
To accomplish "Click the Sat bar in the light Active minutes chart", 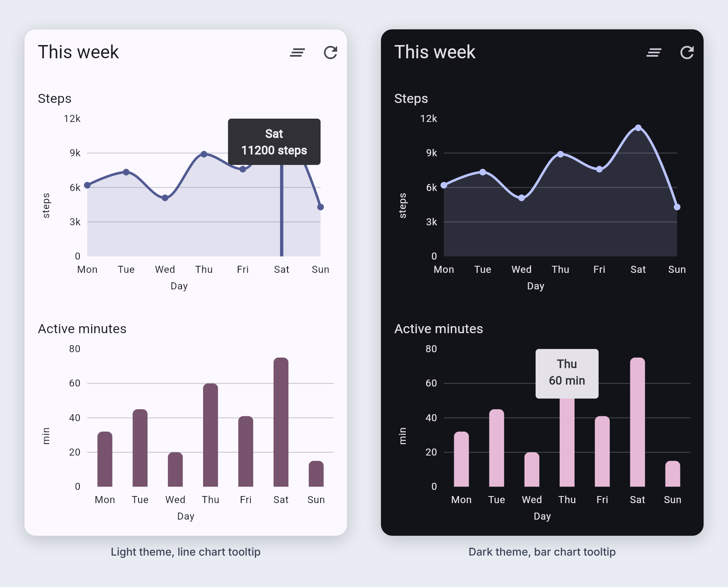I will pyautogui.click(x=281, y=422).
